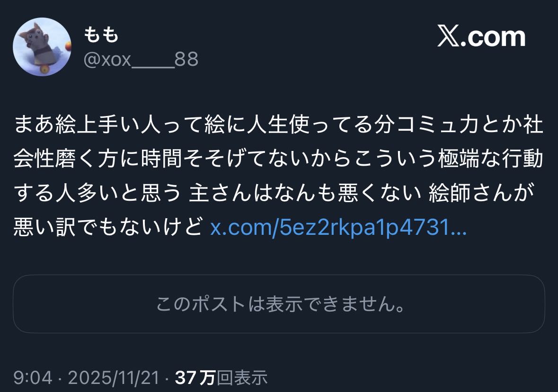This screenshot has height=392, width=558.
Task: Click the X logo glyph at top right
Action: (x=448, y=36)
